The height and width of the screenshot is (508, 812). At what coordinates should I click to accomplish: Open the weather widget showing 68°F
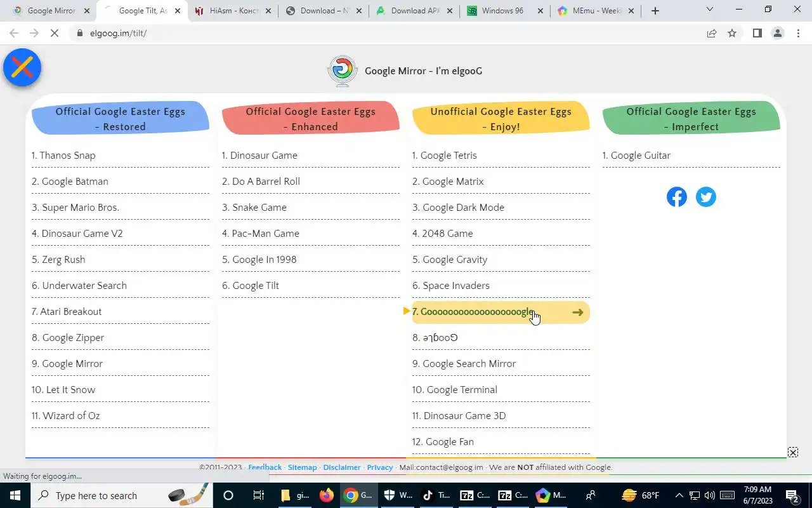[x=641, y=495]
